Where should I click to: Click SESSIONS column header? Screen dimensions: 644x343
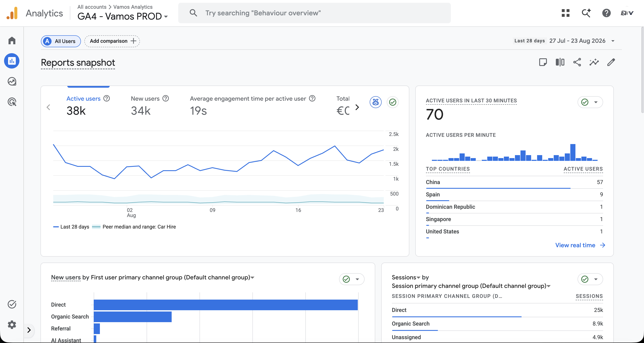pos(589,296)
